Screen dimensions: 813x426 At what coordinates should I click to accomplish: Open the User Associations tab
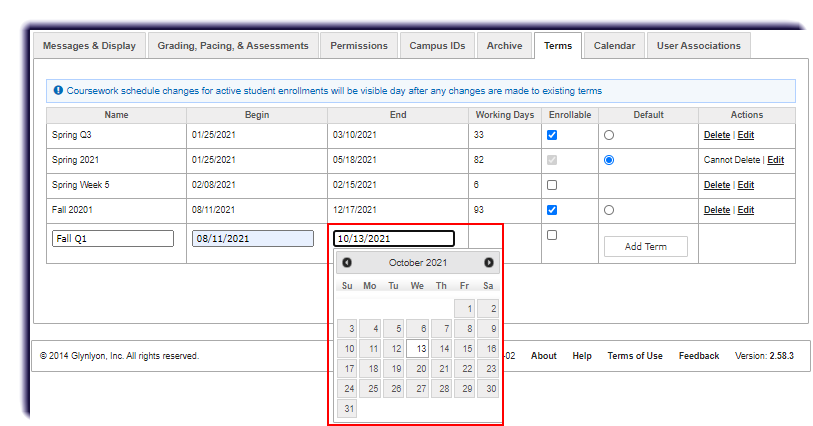coord(698,46)
